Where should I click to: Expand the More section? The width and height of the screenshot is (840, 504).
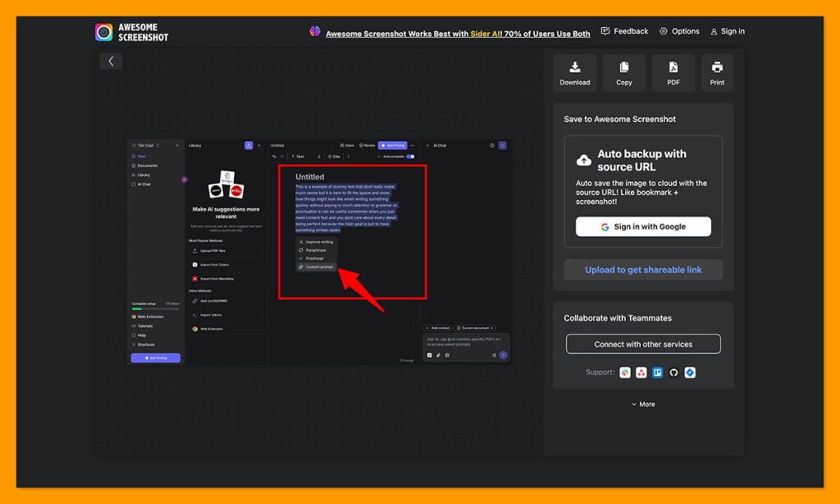point(643,404)
